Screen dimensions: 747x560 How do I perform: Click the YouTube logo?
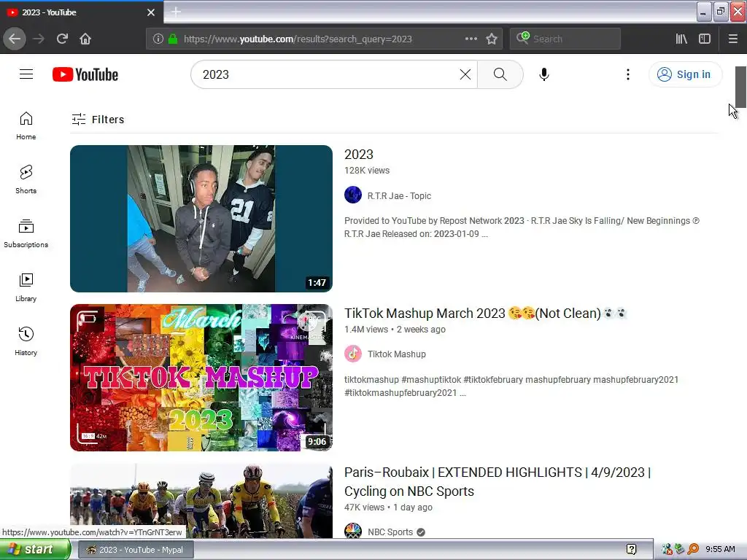85,74
